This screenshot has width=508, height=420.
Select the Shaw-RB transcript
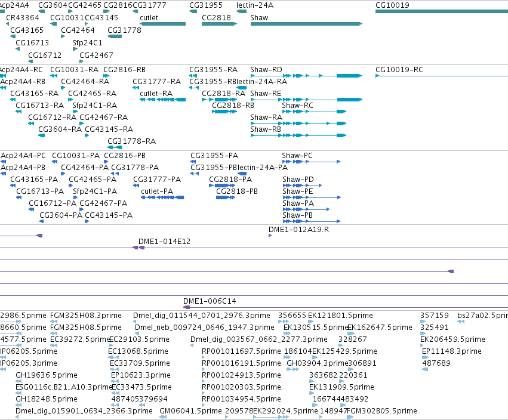click(298, 135)
